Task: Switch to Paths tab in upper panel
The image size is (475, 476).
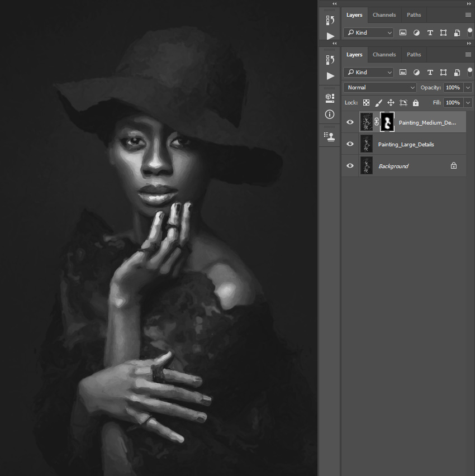Action: (414, 15)
